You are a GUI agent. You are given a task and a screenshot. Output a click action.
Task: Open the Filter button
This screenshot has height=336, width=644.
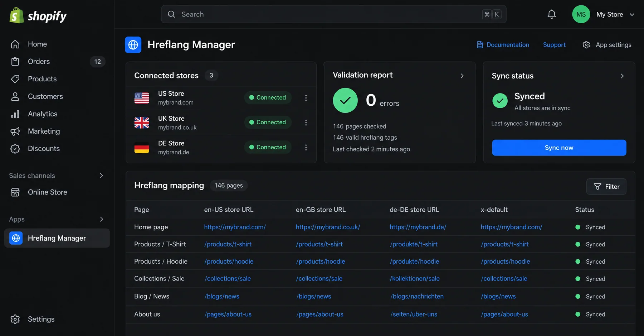(x=606, y=187)
